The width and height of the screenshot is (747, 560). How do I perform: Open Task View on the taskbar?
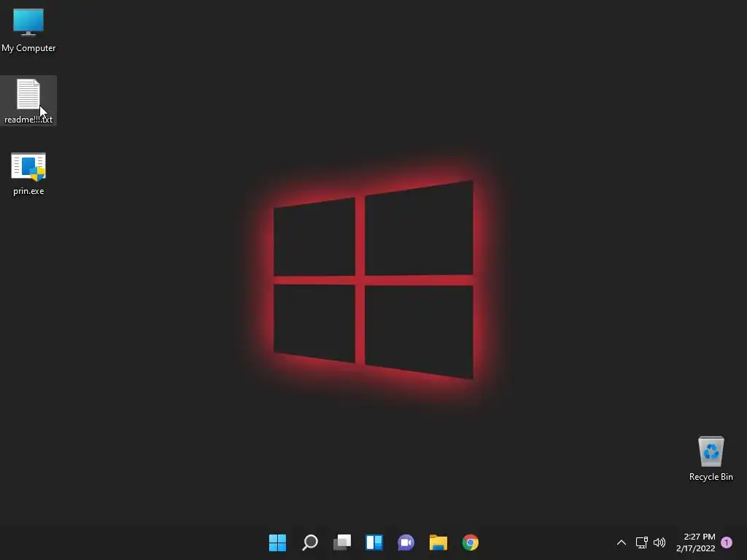click(x=342, y=542)
